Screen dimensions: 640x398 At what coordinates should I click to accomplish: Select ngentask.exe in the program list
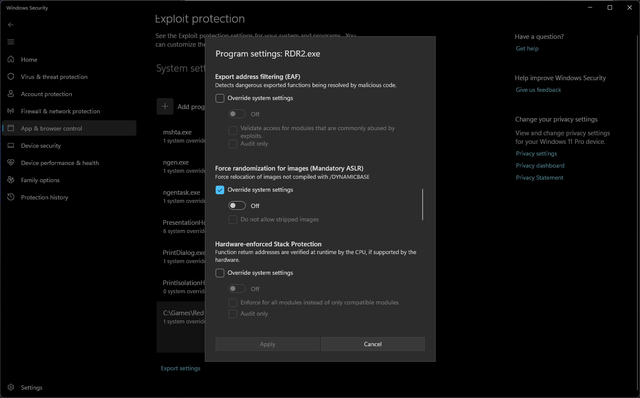tap(181, 196)
